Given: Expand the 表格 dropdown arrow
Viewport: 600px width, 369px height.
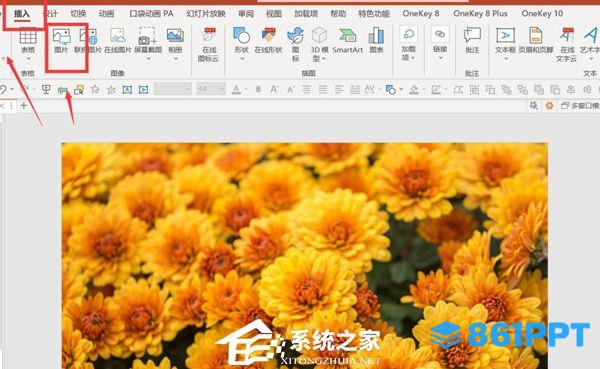Looking at the screenshot, I should point(28,59).
